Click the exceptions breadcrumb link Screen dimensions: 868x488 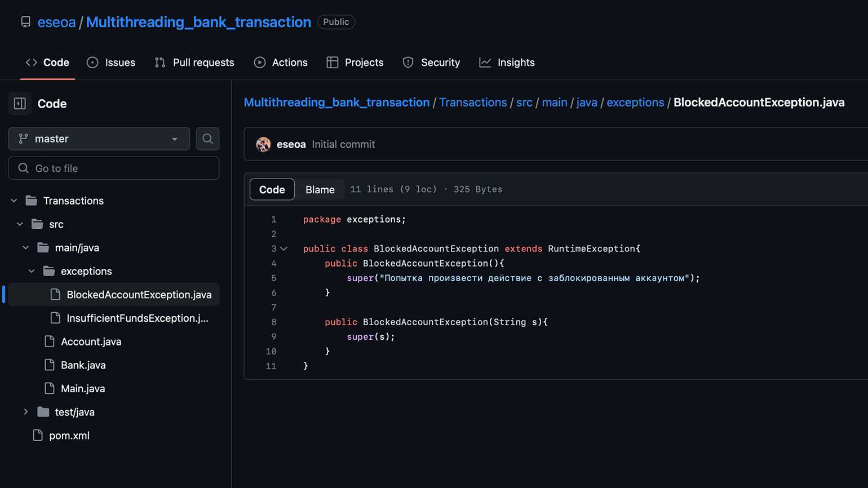635,103
